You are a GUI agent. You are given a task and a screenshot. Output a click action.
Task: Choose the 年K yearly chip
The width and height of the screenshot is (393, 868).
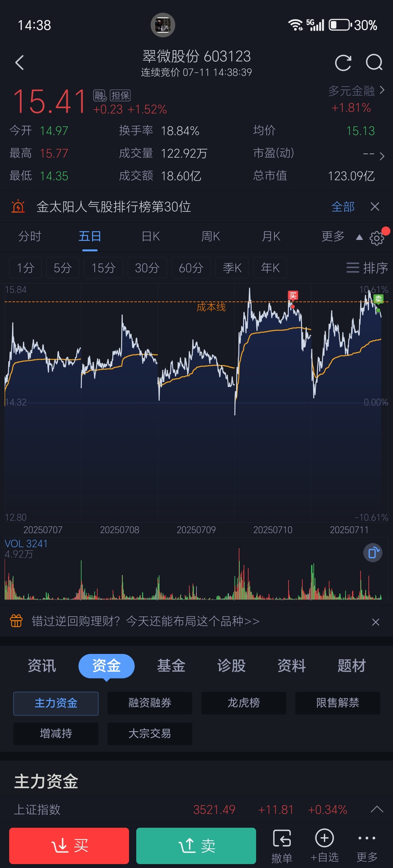(270, 267)
